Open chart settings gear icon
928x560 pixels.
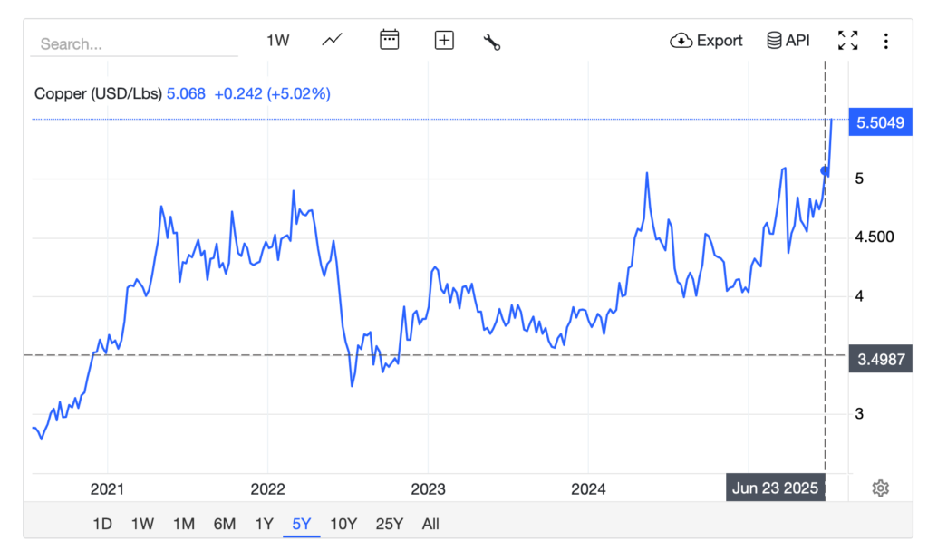[x=880, y=488]
